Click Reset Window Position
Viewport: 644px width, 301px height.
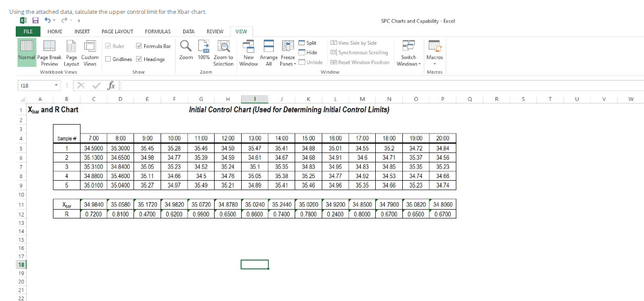click(x=360, y=62)
